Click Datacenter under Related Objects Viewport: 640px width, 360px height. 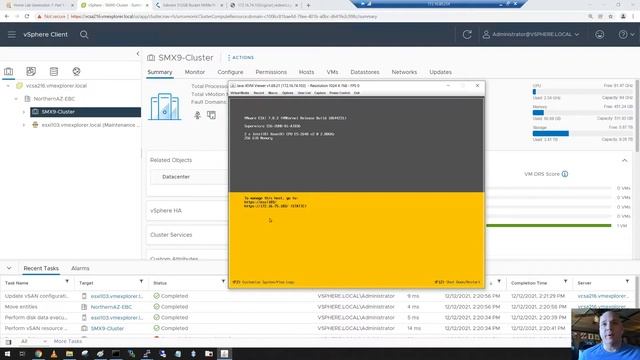click(x=176, y=177)
